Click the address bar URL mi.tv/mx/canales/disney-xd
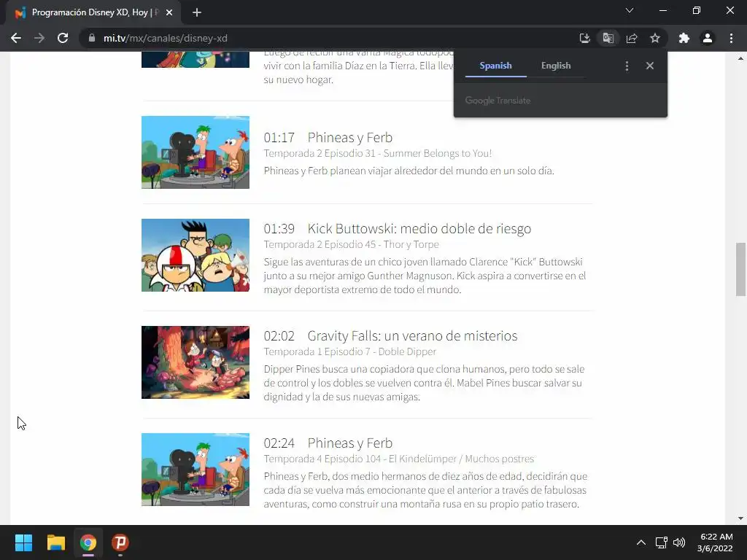Screen dimensions: 747x560 pos(166,38)
